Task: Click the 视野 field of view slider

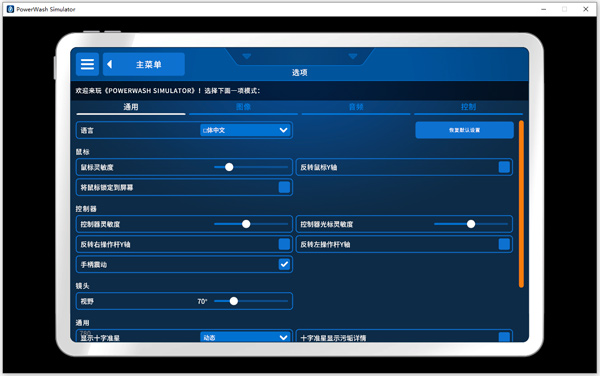Action: (251, 301)
